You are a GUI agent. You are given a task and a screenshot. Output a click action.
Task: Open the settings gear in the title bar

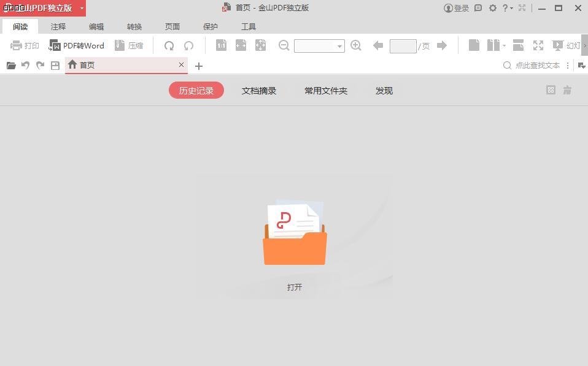tap(493, 8)
